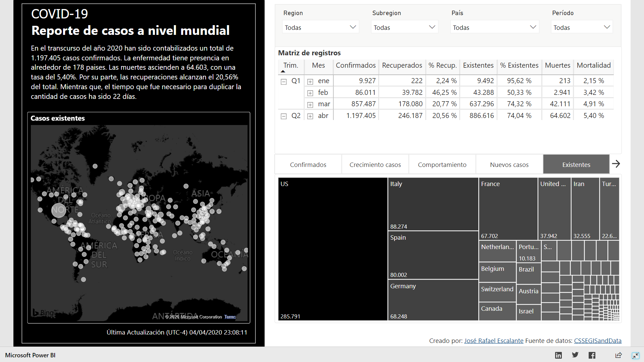Click the Bing logo on map
The width and height of the screenshot is (644, 362).
tap(43, 312)
